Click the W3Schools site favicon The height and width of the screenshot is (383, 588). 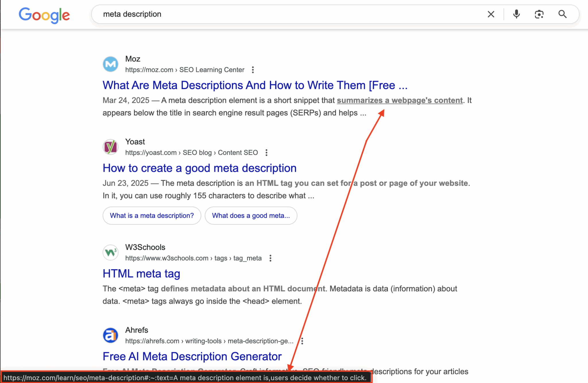[110, 252]
